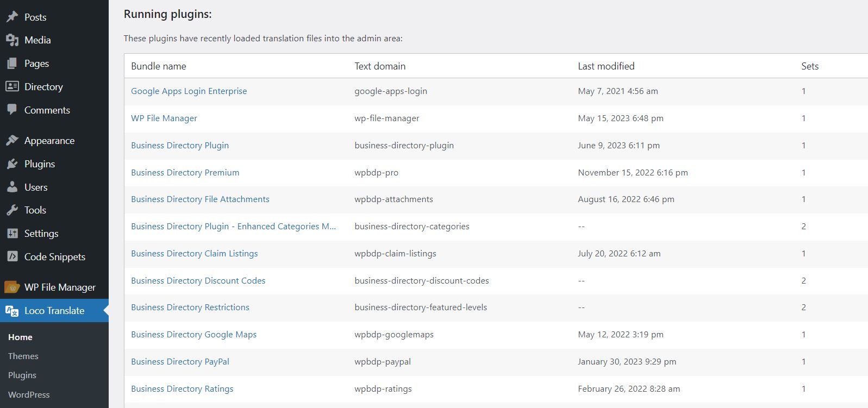Viewport: 868px width, 408px height.
Task: Click the Last modified column header
Action: 606,66
